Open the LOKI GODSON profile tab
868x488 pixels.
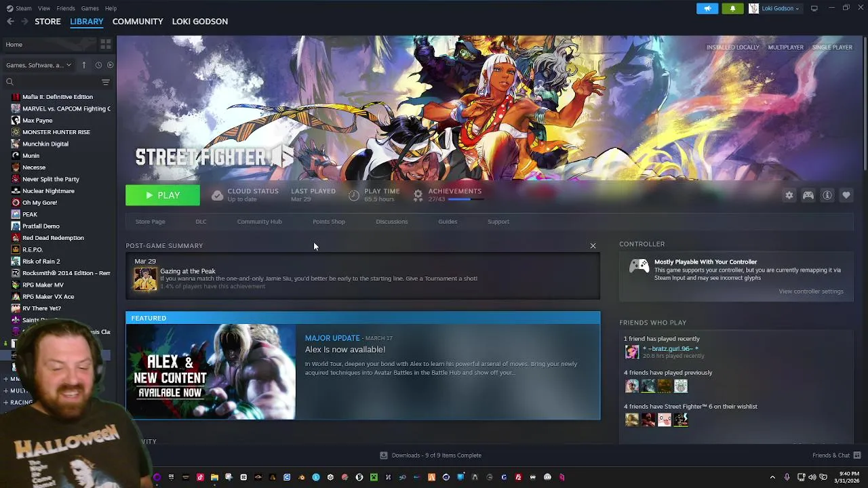pyautogui.click(x=200, y=22)
